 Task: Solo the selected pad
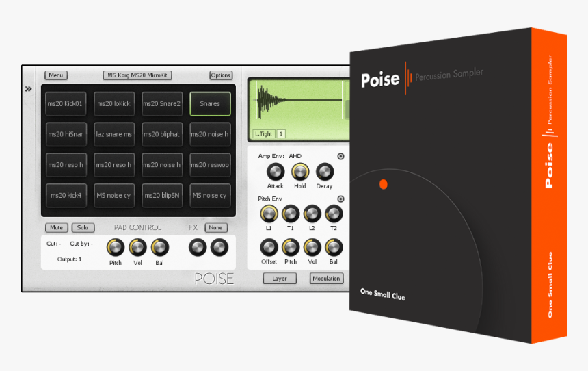coord(82,227)
